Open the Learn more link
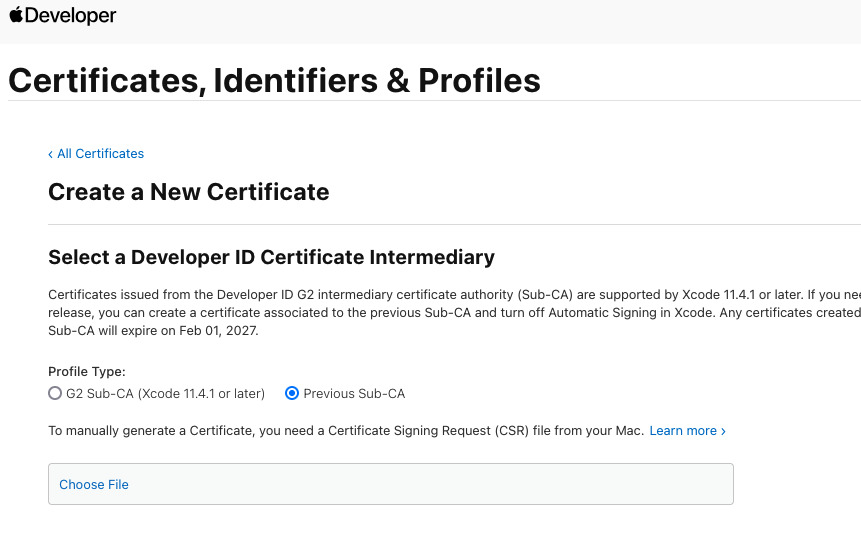This screenshot has height=559, width=861. 687,431
